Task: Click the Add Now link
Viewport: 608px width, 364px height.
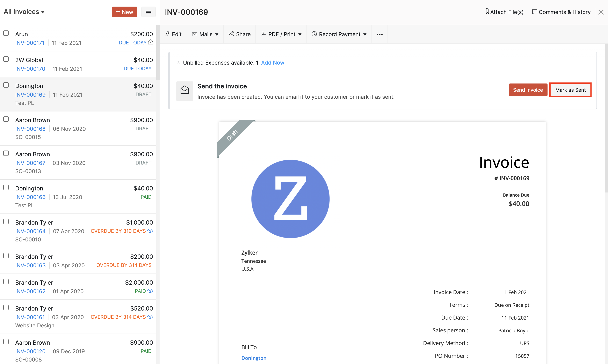Action: point(273,63)
